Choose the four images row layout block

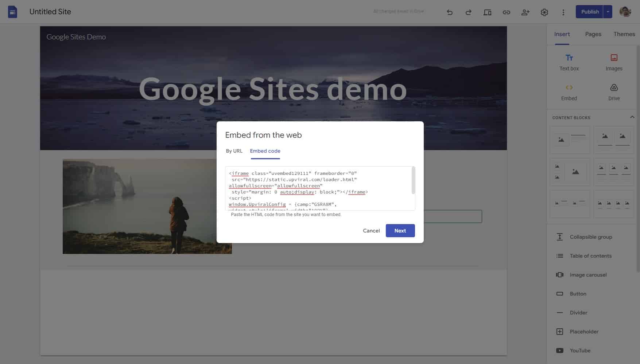(613, 204)
